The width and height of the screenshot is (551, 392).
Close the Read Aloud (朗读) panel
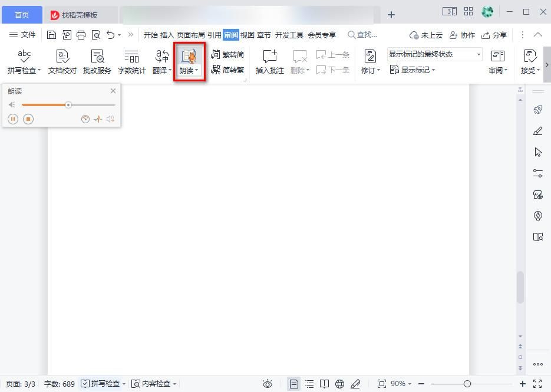click(x=113, y=91)
